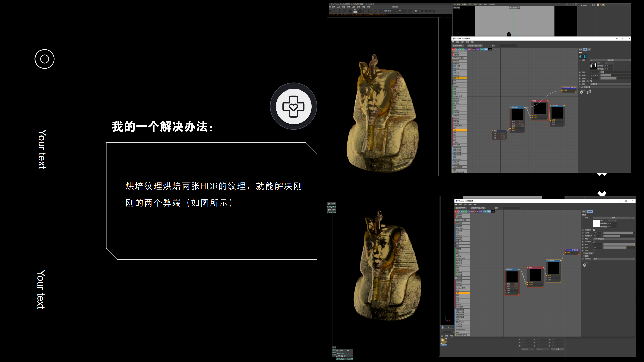Click the camera snapshot icon in Live Viewer toolbar
644x362 pixels.
(x=430, y=11)
